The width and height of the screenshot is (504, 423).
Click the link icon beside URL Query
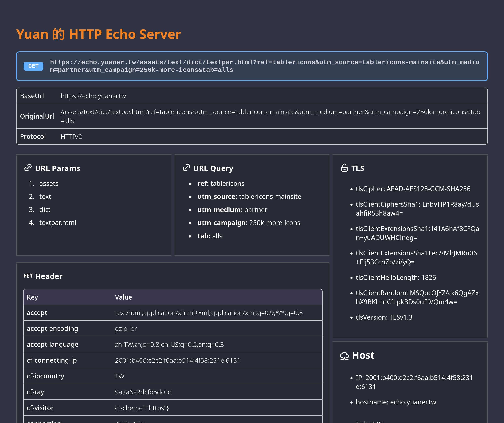[186, 168]
